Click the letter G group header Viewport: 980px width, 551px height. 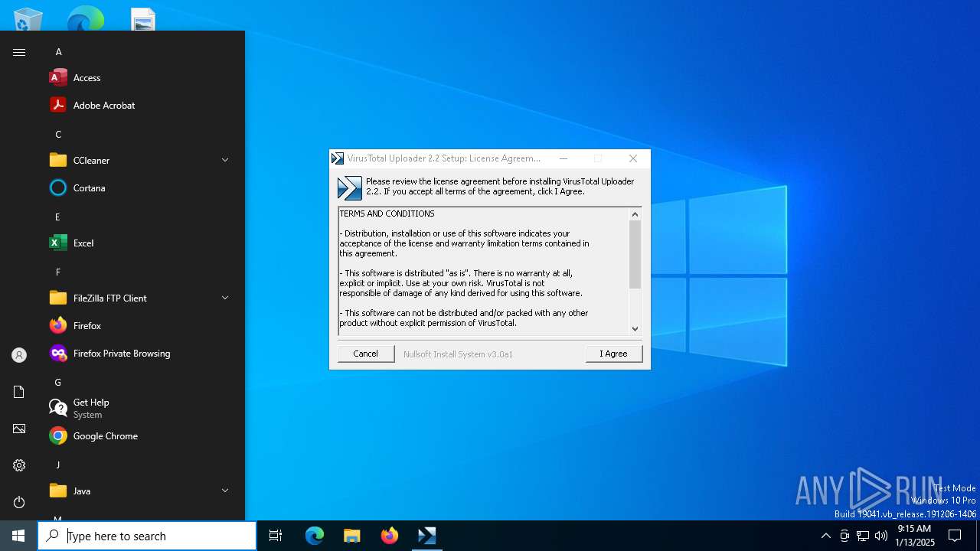pos(57,383)
